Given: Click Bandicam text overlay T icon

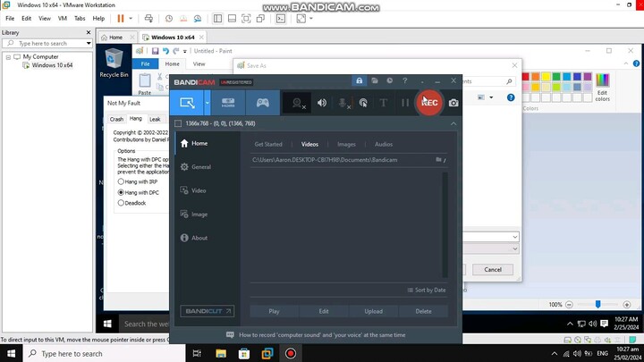Looking at the screenshot, I should [383, 103].
